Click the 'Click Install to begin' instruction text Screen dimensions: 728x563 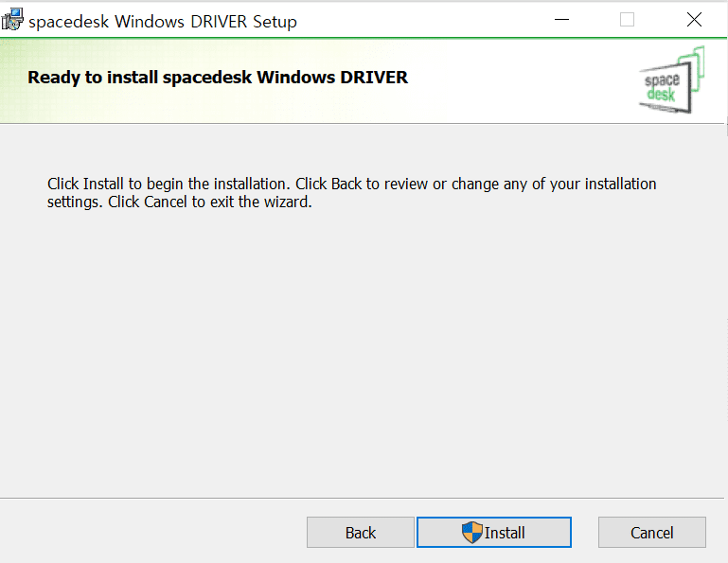point(352,193)
